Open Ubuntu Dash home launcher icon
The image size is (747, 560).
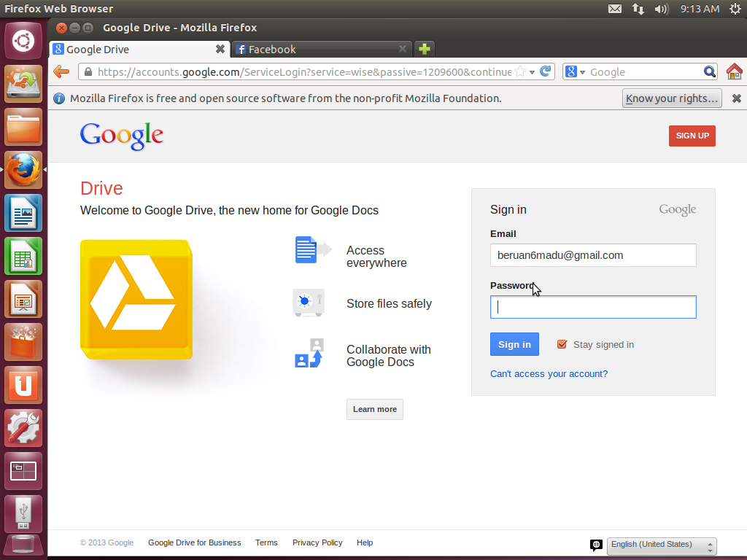click(23, 41)
